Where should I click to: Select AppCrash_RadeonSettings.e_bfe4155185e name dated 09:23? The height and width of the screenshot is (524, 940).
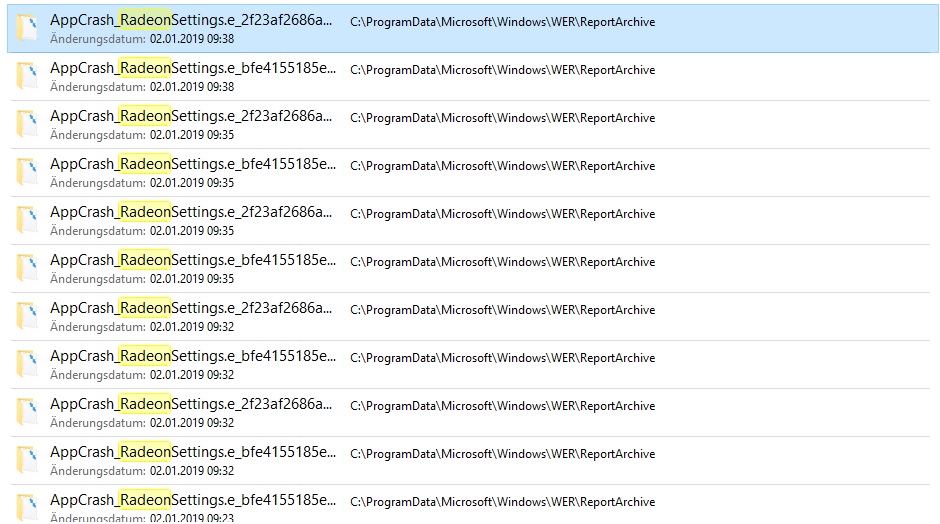click(x=193, y=499)
